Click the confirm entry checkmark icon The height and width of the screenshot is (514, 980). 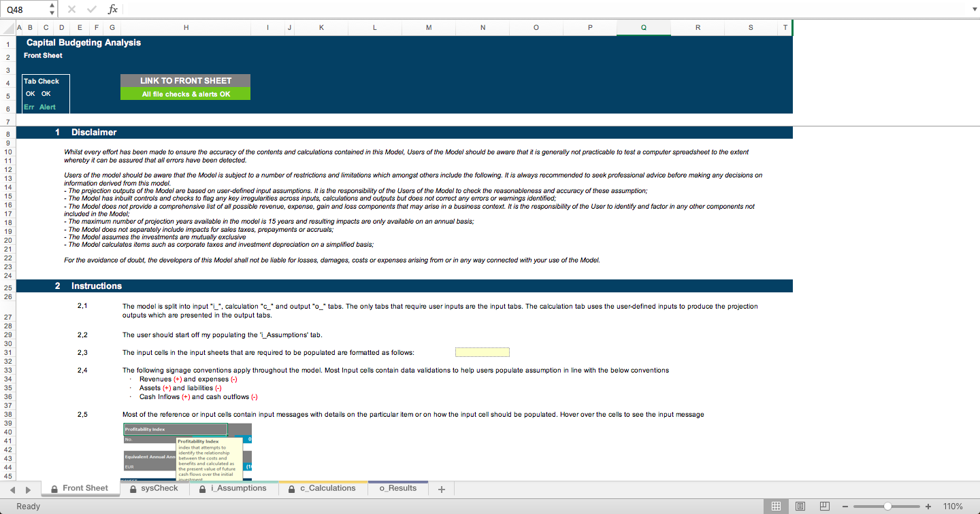coord(93,10)
